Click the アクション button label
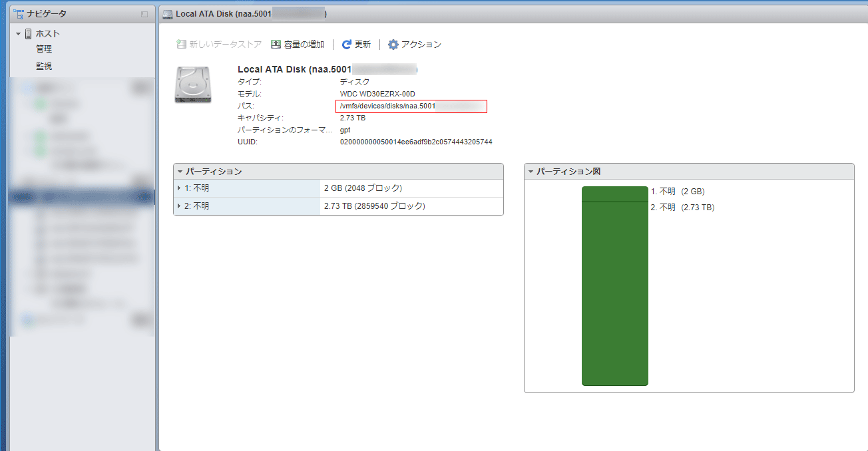 [421, 45]
